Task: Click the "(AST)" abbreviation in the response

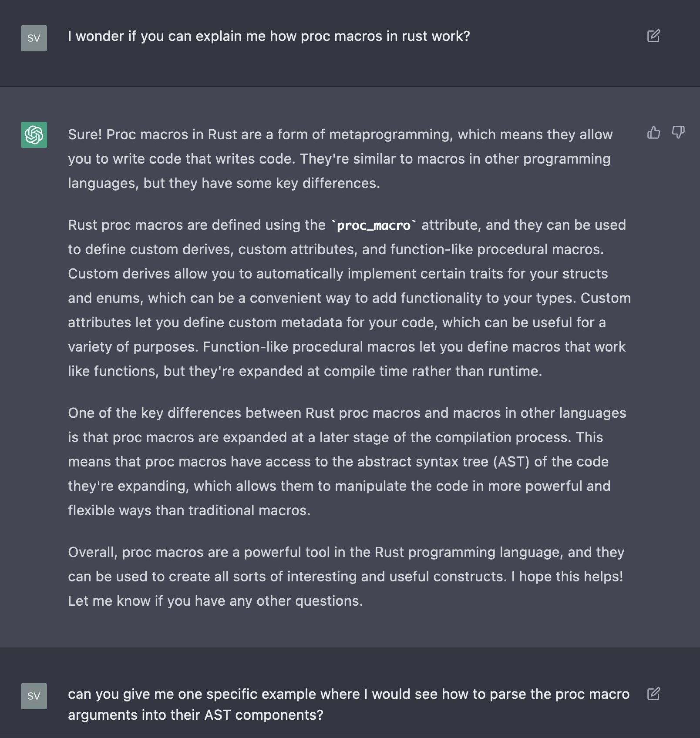Action: [x=511, y=462]
